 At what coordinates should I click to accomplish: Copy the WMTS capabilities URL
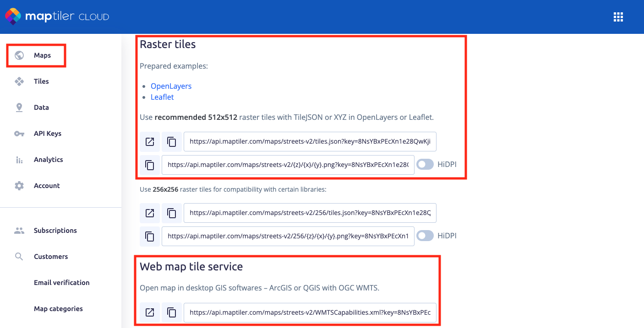172,312
